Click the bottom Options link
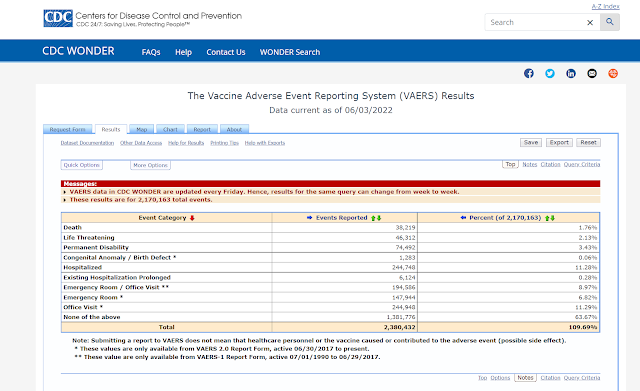Screen dimensions: 640x391 pyautogui.click(x=500, y=378)
